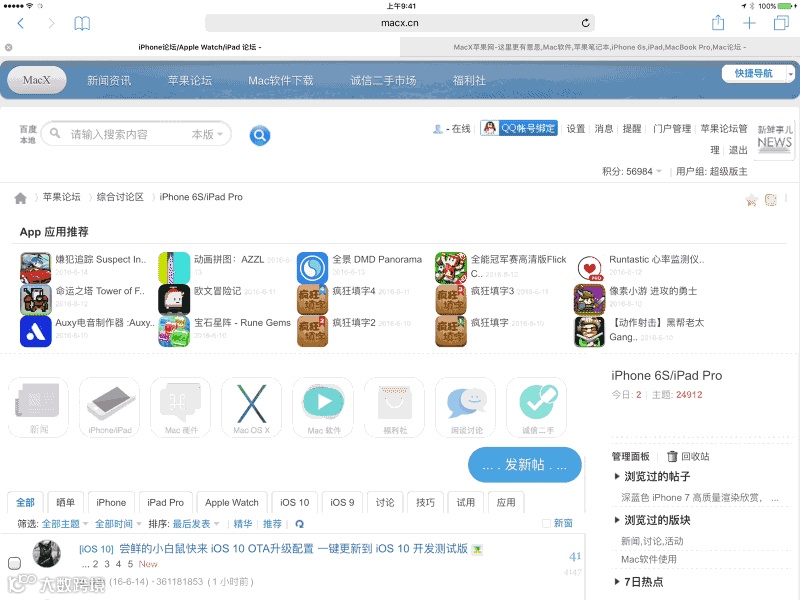Open 提醒 in the user menu
The image size is (800, 600).
coord(632,129)
